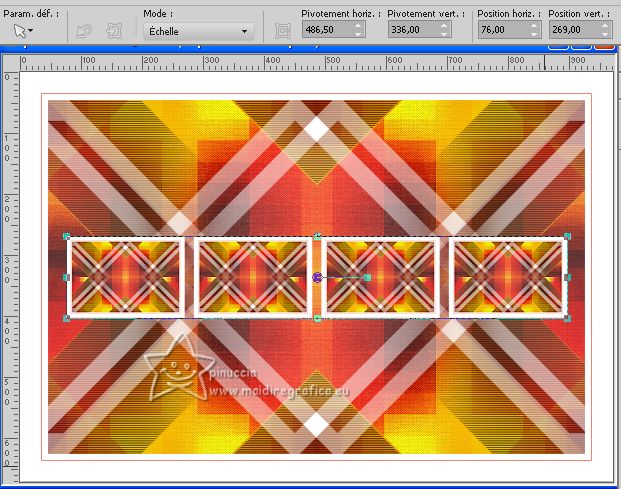Click the fourth framed tile on the right
The height and width of the screenshot is (489, 621).
pyautogui.click(x=508, y=278)
